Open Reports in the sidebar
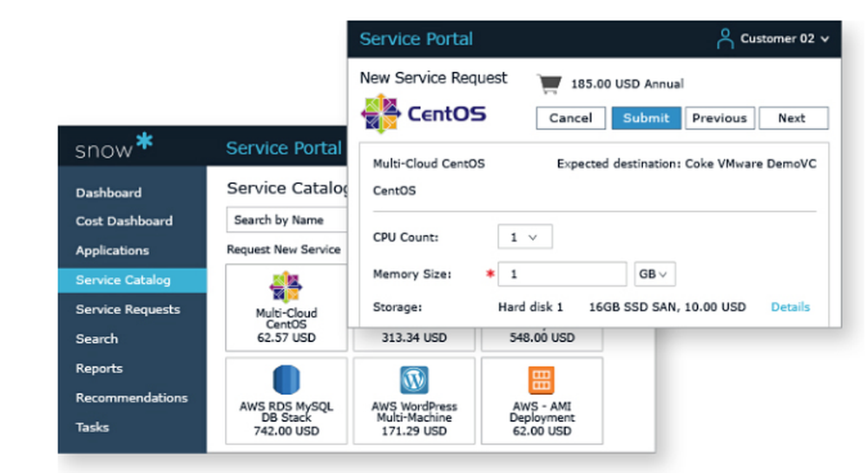This screenshot has height=473, width=868. 99,369
